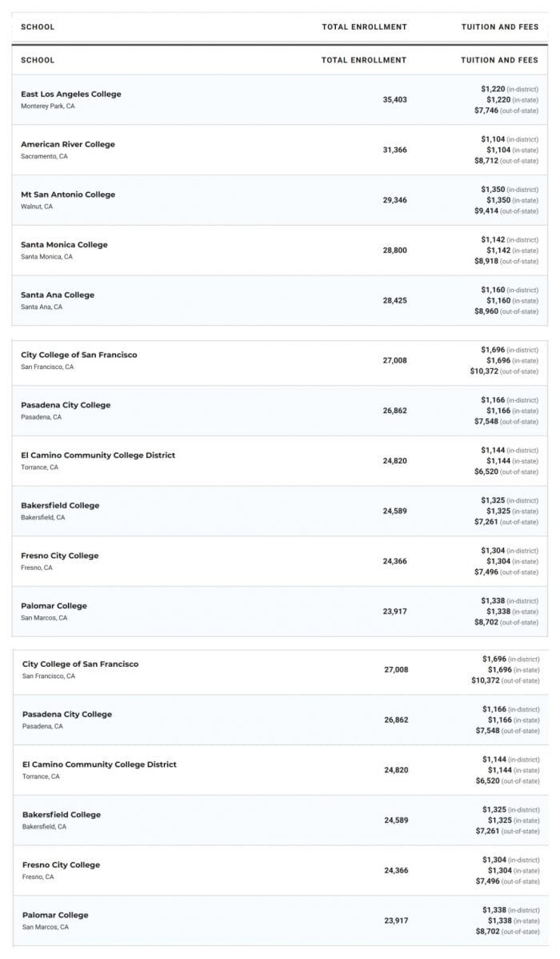Viewport: 560px width, 959px height.
Task: Click the 35,403 total enrollment figure
Action: point(394,100)
